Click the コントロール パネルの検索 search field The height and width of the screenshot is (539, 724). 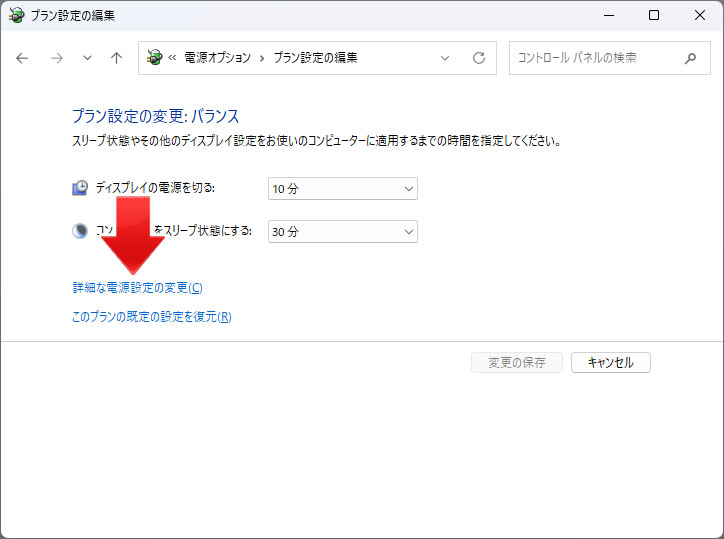(595, 58)
